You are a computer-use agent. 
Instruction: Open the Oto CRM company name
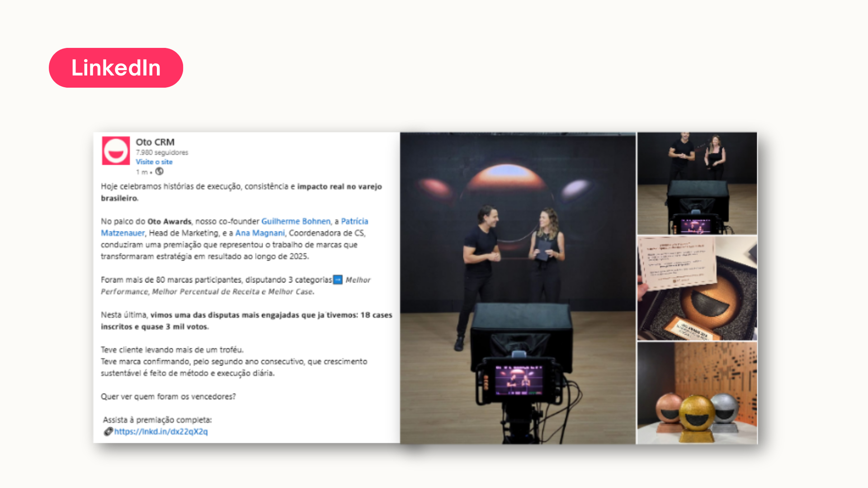pyautogui.click(x=155, y=142)
